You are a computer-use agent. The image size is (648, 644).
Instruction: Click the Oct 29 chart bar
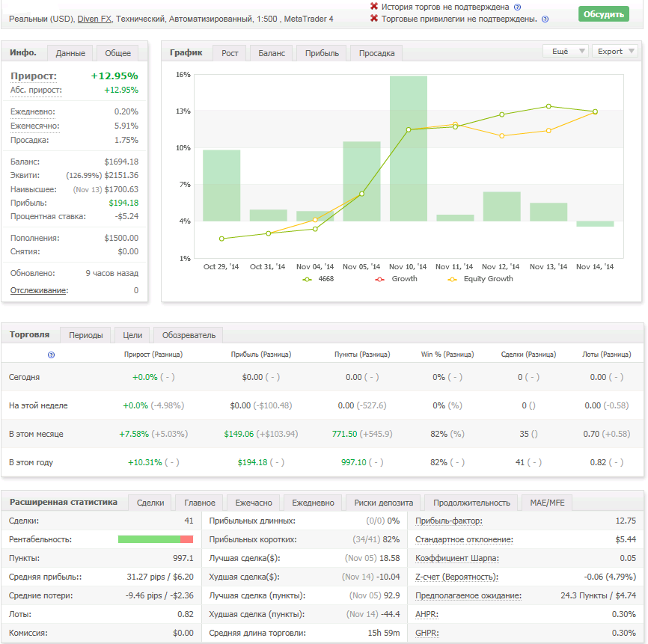point(221,185)
